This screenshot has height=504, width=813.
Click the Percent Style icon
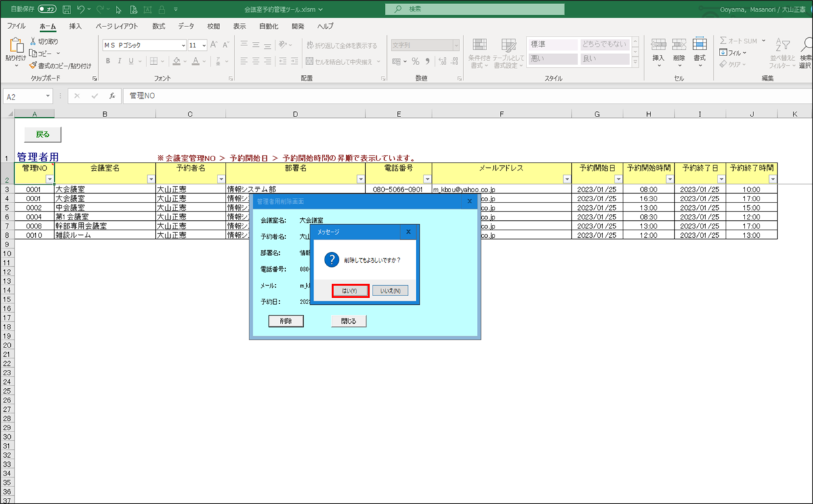[x=415, y=61]
